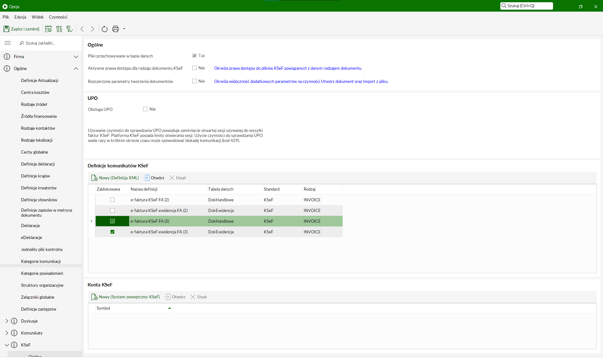Click the back arrow in toolbar

[82, 29]
